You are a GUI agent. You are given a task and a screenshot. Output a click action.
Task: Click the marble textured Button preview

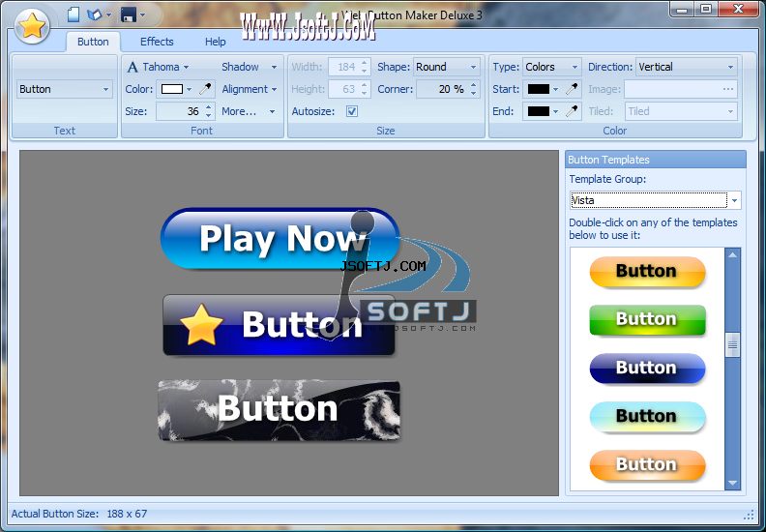click(279, 410)
